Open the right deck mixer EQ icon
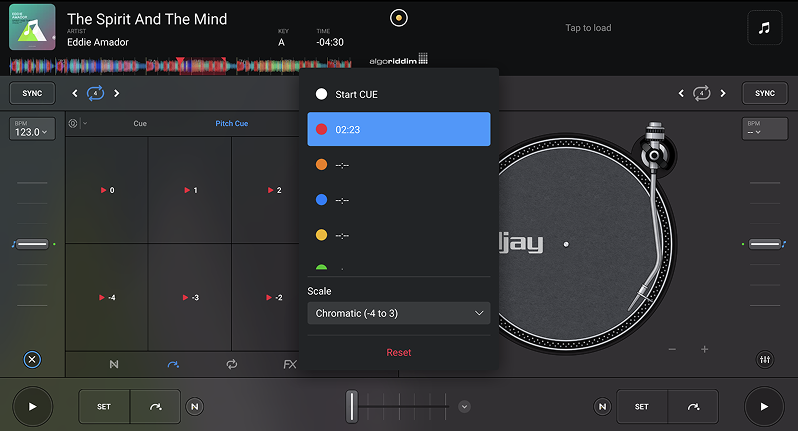The width and height of the screenshot is (798, 431). [x=765, y=360]
